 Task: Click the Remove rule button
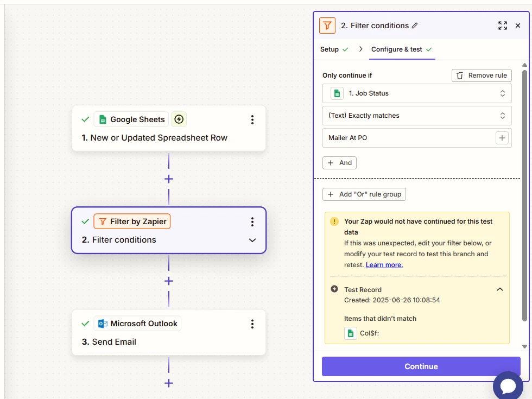click(x=482, y=75)
